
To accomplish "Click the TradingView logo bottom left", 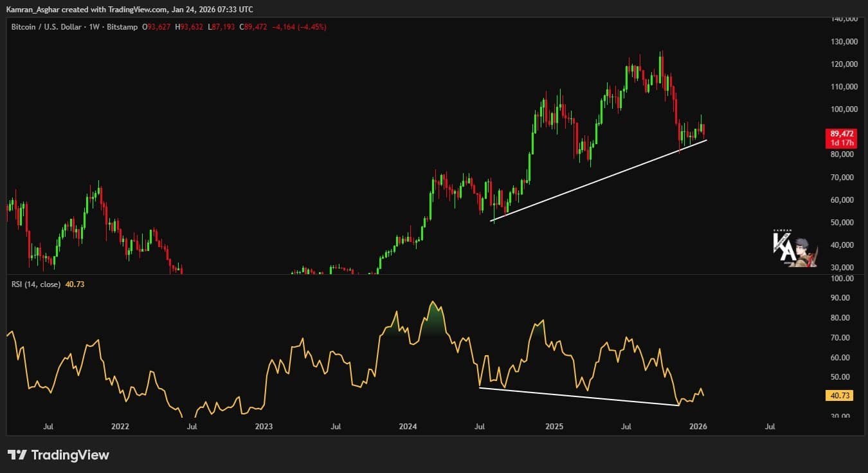I will [x=58, y=455].
